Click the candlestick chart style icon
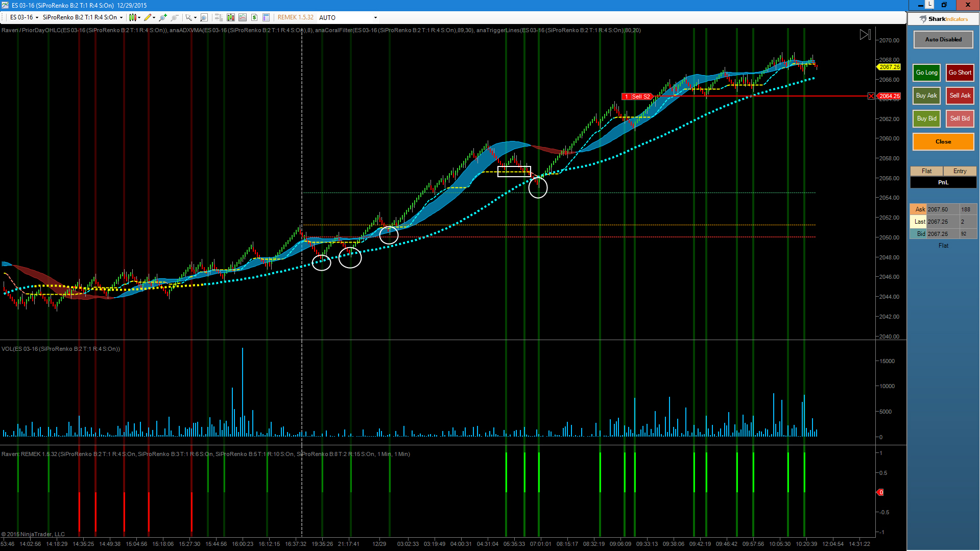 pos(133,17)
